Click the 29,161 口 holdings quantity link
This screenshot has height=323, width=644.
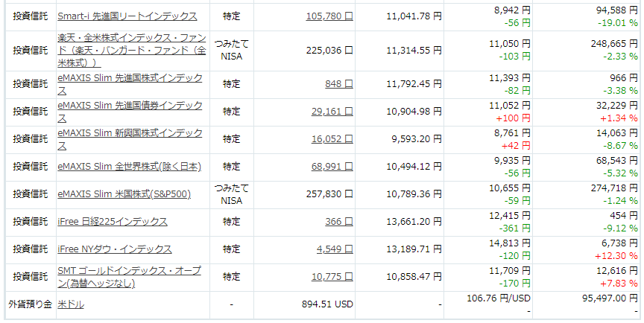pyautogui.click(x=332, y=112)
